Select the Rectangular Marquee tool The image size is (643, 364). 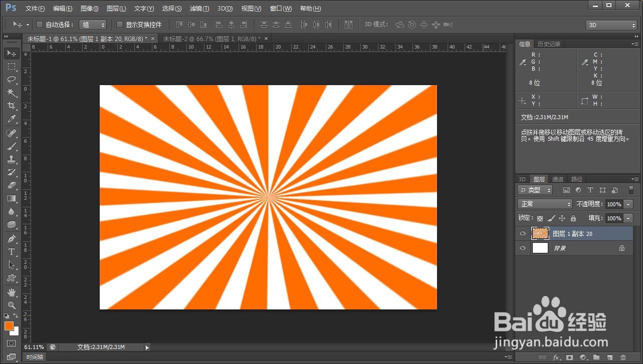point(12,66)
